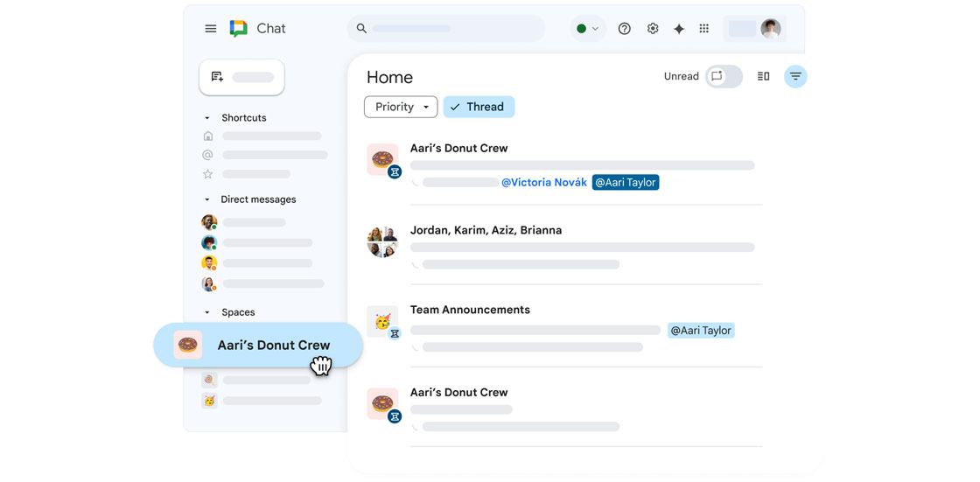Open the third direct message with yellow avatar
Image resolution: width=980 pixels, height=482 pixels.
[x=209, y=263]
